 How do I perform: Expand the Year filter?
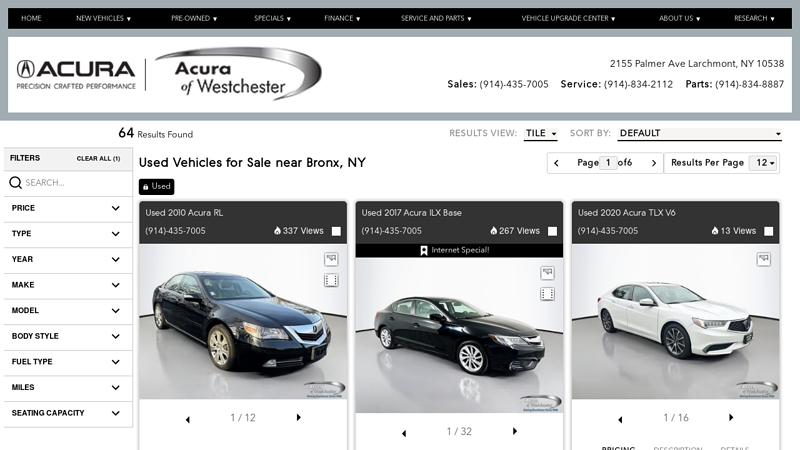68,259
